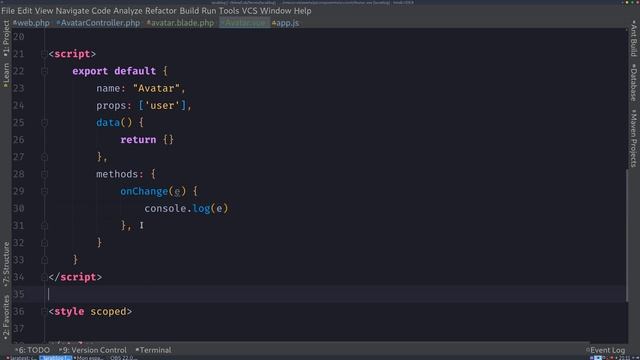Open the Tools menu

click(229, 11)
